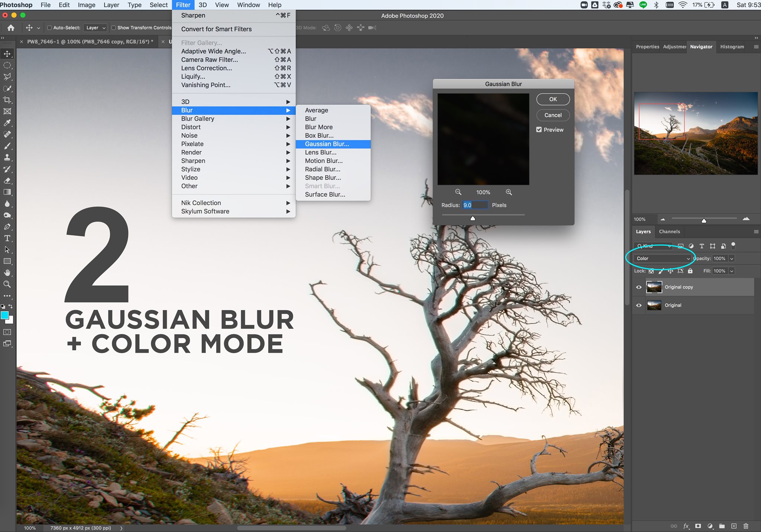Hide the Original copy layer

point(639,287)
